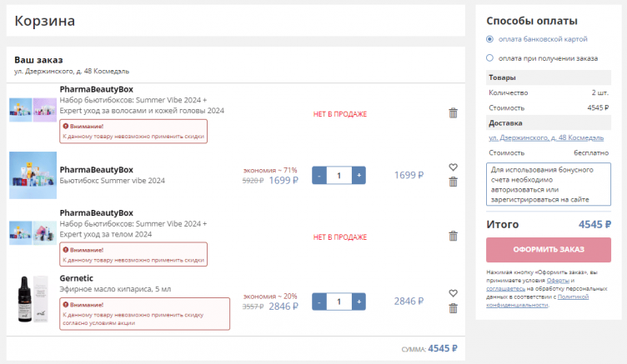This screenshot has height=364, width=627.
Task: Increase quantity of Gernetic cypress oil
Action: [359, 302]
